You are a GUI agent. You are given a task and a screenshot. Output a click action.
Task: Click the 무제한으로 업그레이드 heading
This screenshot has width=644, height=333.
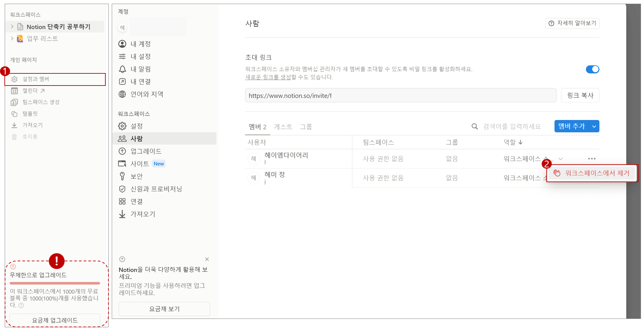pos(38,275)
